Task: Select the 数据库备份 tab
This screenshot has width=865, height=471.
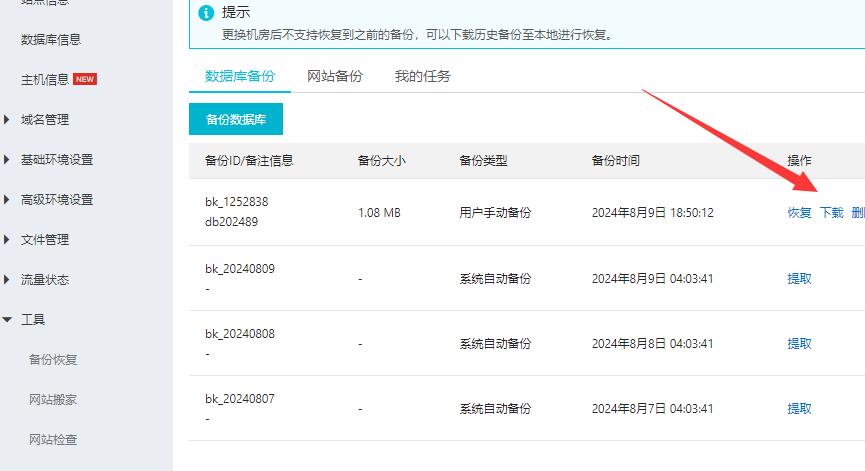Action: pos(240,76)
